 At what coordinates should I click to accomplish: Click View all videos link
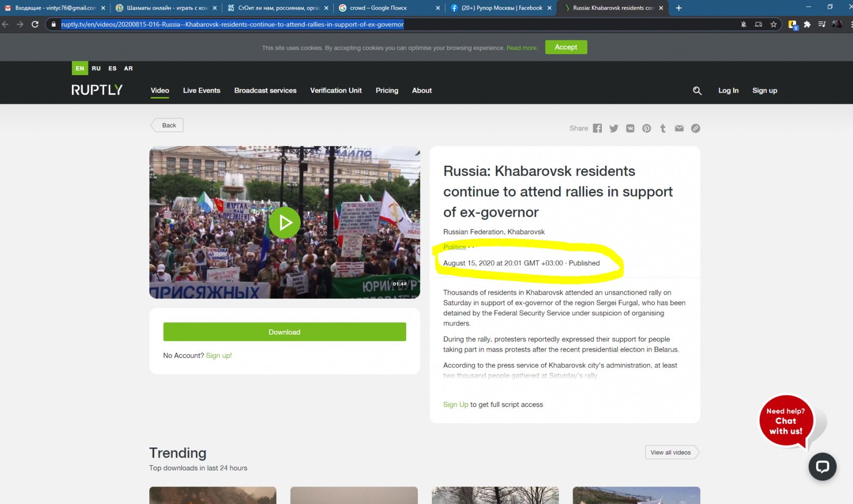(671, 452)
